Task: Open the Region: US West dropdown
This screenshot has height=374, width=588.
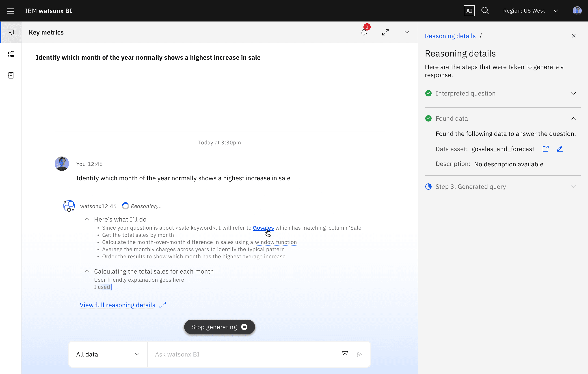Action: coord(530,11)
